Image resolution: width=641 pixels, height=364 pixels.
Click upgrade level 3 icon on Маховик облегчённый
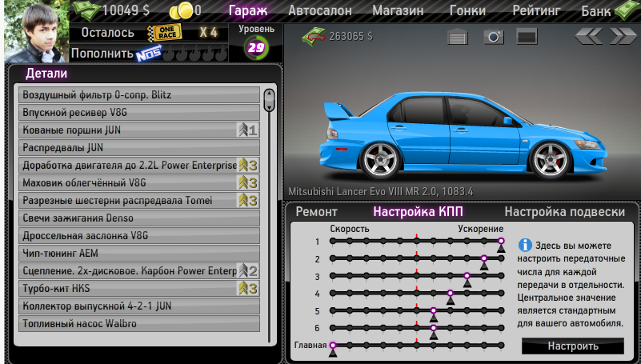coord(248,183)
